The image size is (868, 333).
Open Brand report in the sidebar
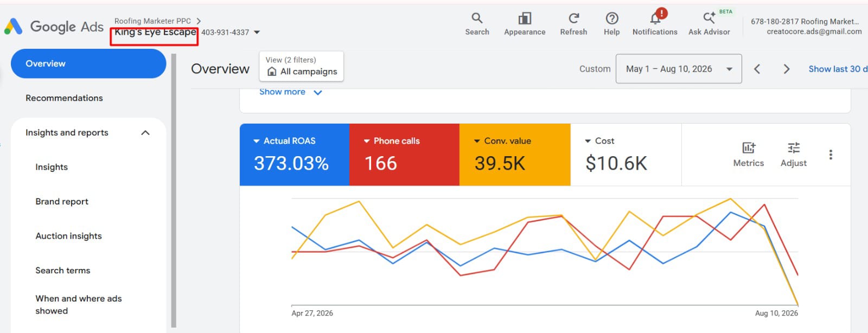pyautogui.click(x=62, y=202)
